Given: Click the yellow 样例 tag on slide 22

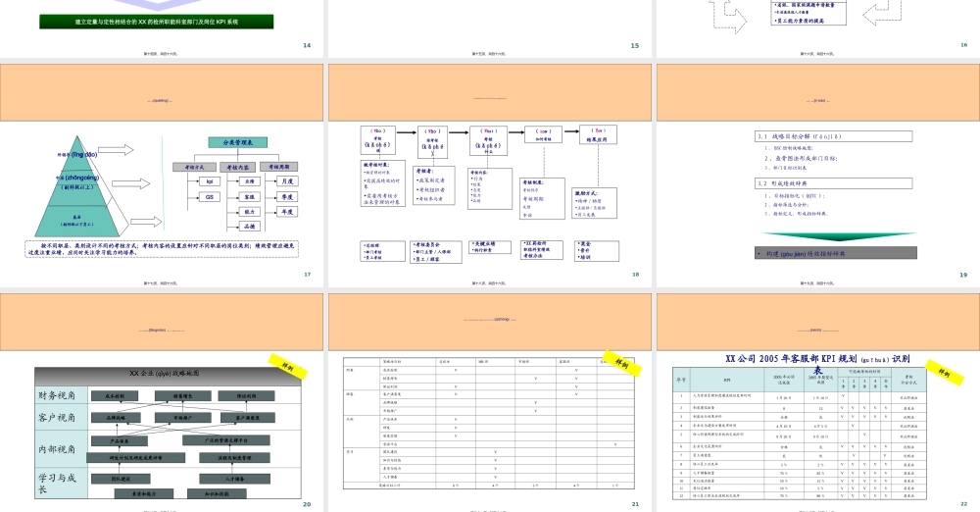Looking at the screenshot, I should point(943,372).
